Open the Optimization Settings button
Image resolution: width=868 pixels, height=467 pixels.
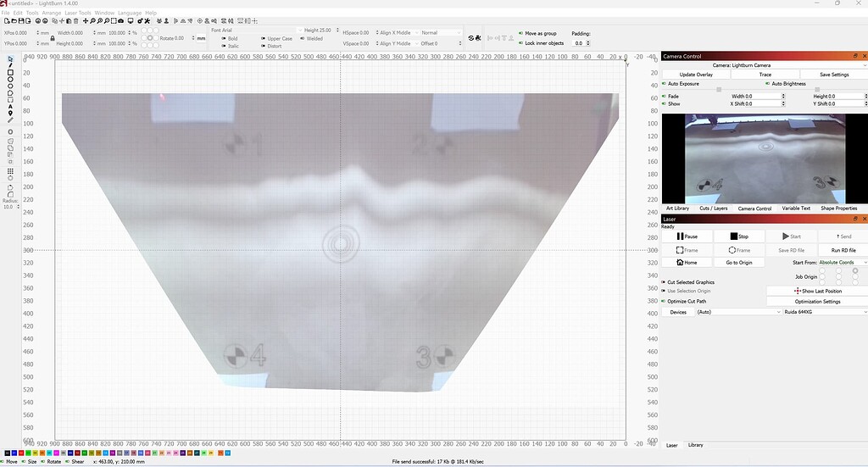(x=818, y=302)
